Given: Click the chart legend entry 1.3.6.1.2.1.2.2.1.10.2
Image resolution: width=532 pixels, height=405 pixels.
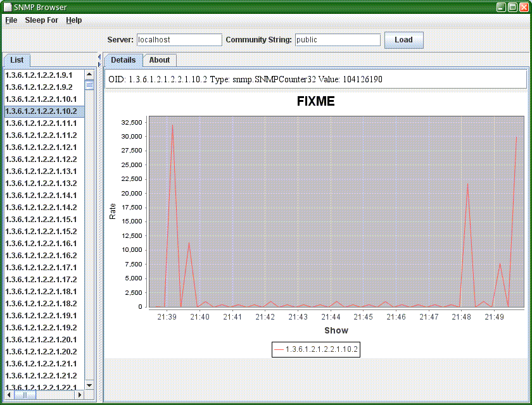Looking at the screenshot, I should click(x=316, y=349).
